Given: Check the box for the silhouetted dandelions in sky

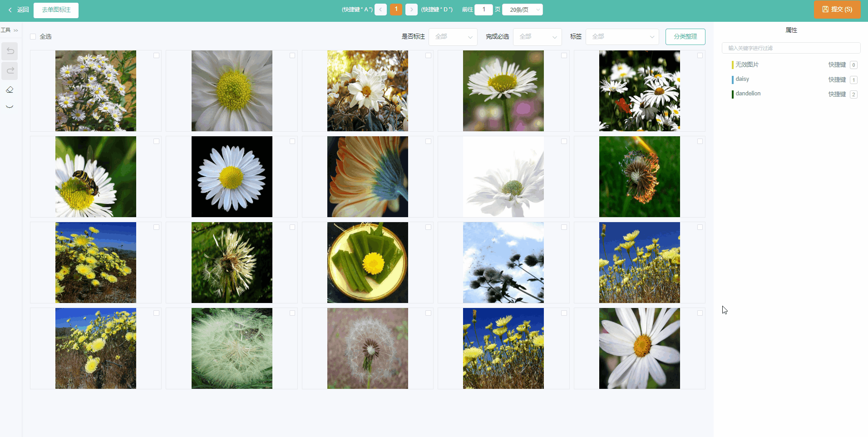Looking at the screenshot, I should (564, 227).
